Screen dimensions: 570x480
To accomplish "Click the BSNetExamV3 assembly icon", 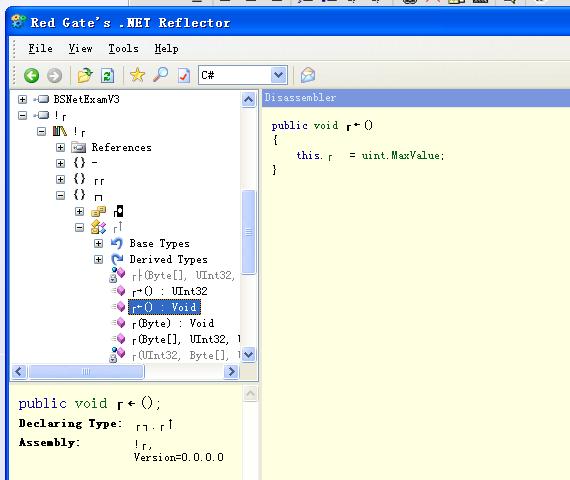I will [x=41, y=99].
